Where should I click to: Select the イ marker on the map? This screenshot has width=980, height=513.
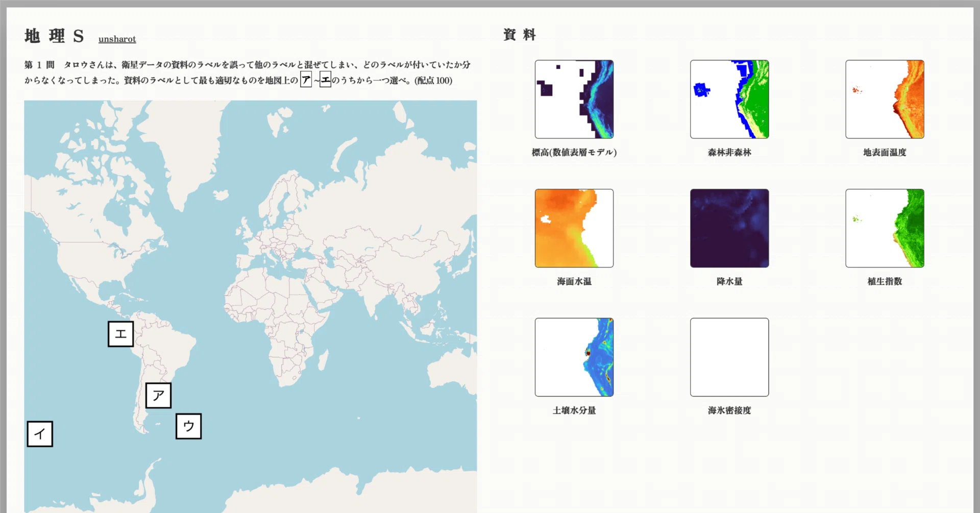click(x=40, y=434)
